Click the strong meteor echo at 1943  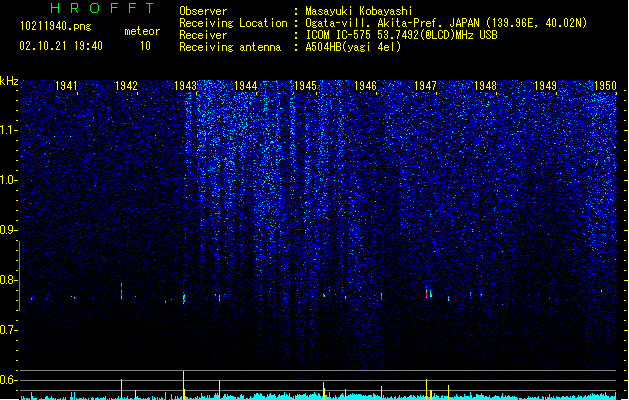(x=184, y=298)
